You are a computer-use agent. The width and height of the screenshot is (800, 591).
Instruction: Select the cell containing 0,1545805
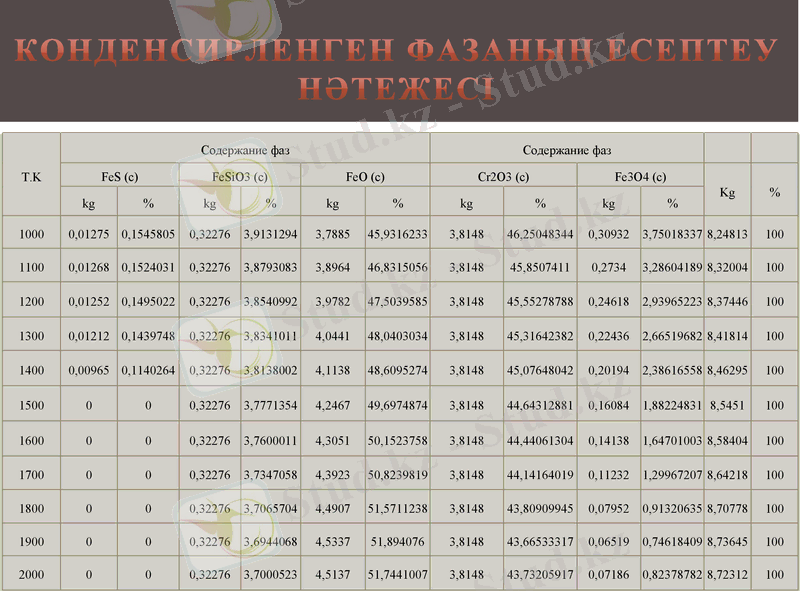coord(148,234)
